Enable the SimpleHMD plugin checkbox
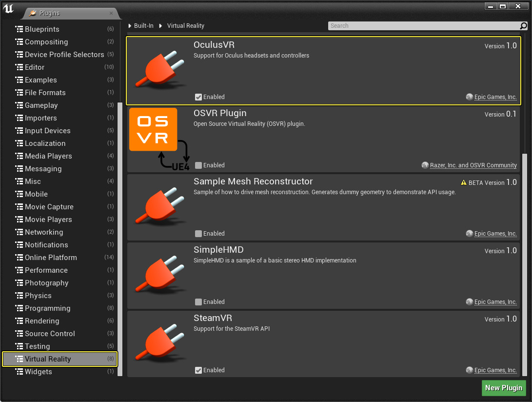The width and height of the screenshot is (532, 402). tap(198, 302)
